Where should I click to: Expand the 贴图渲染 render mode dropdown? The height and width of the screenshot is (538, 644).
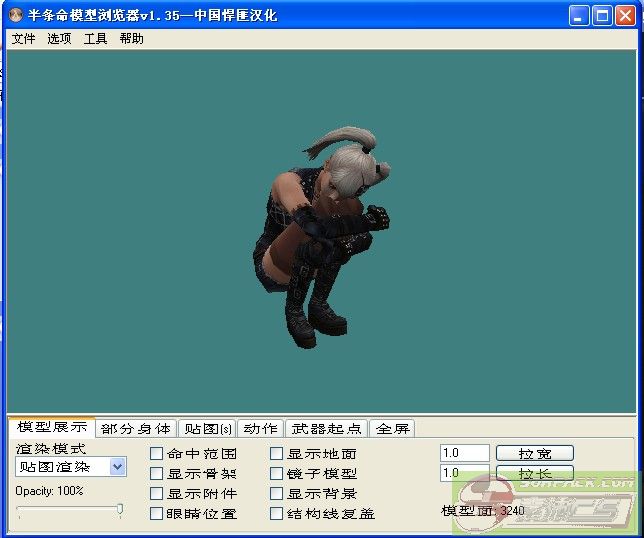[117, 467]
